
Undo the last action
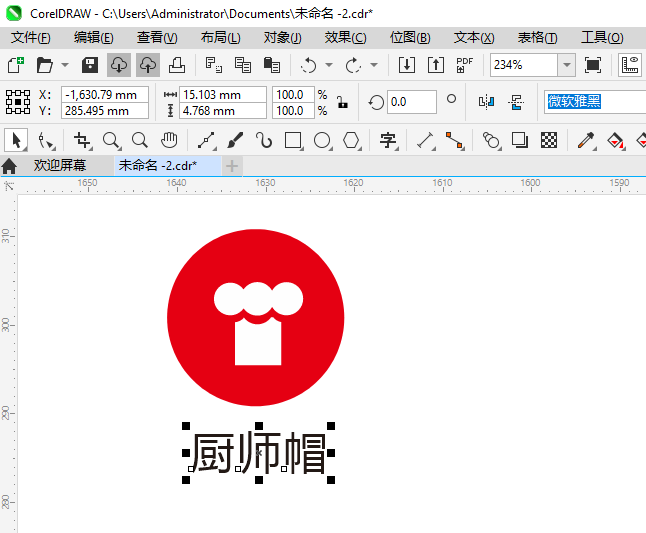pos(308,65)
